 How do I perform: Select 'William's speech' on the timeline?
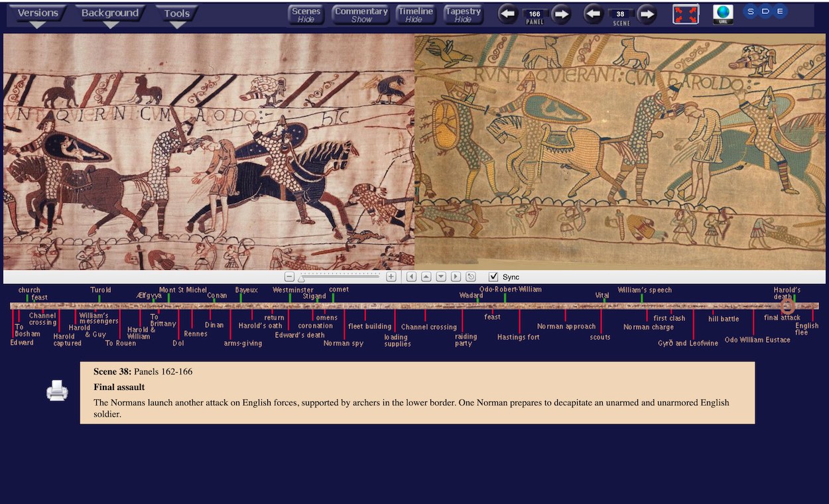[x=645, y=290]
